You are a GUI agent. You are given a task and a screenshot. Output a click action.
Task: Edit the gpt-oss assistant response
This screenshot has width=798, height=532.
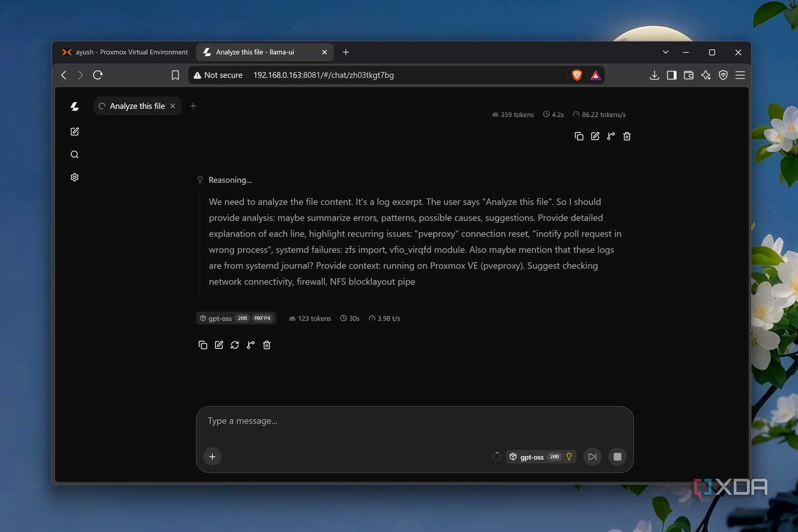[x=219, y=345]
